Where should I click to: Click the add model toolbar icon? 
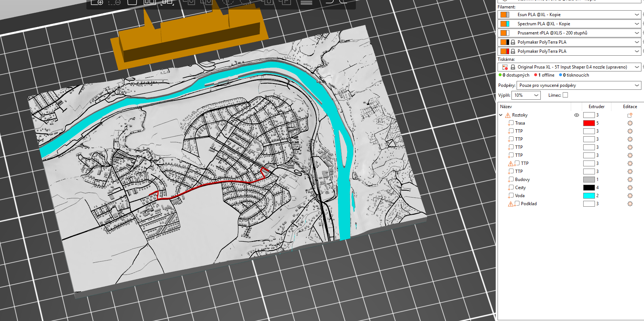point(97,2)
